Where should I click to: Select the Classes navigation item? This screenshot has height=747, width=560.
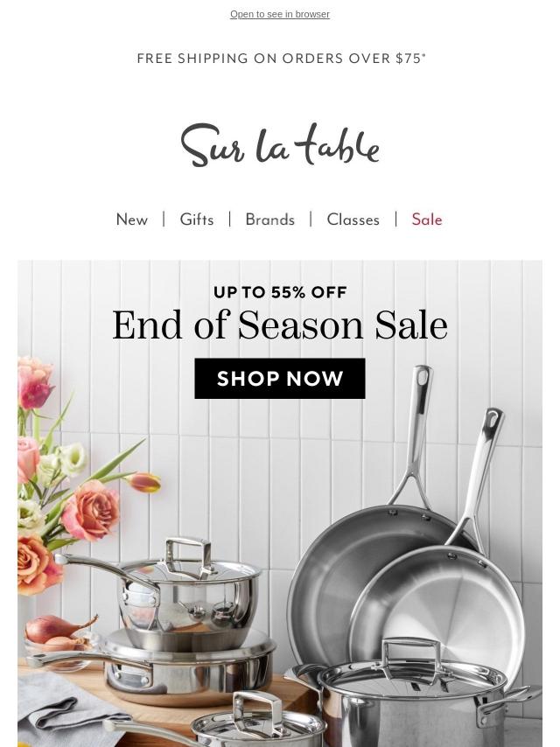[353, 220]
